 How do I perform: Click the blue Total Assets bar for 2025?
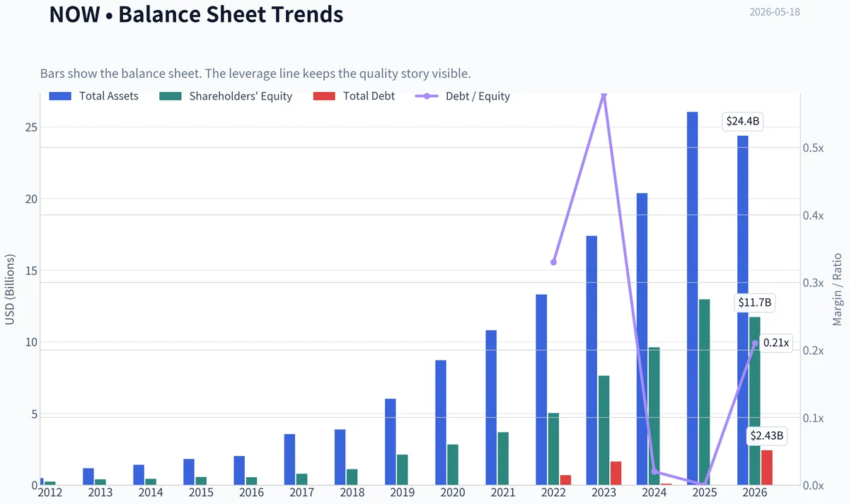click(x=693, y=298)
